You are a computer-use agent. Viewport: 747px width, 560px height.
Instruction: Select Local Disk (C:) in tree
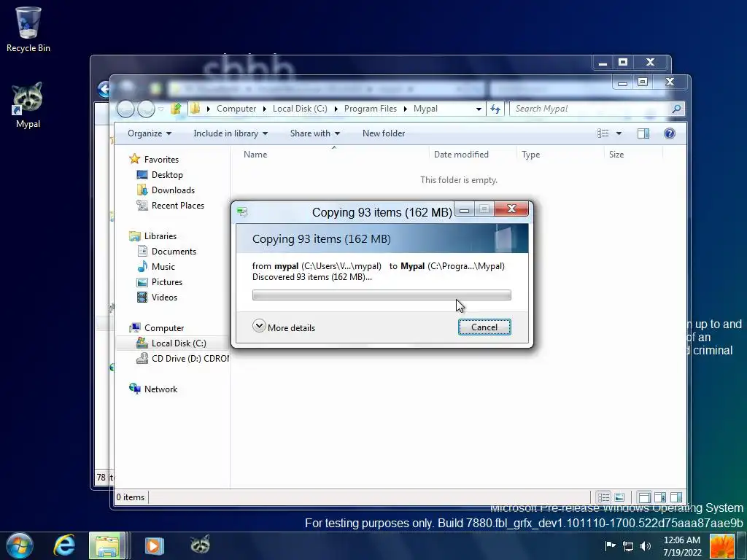(172, 343)
